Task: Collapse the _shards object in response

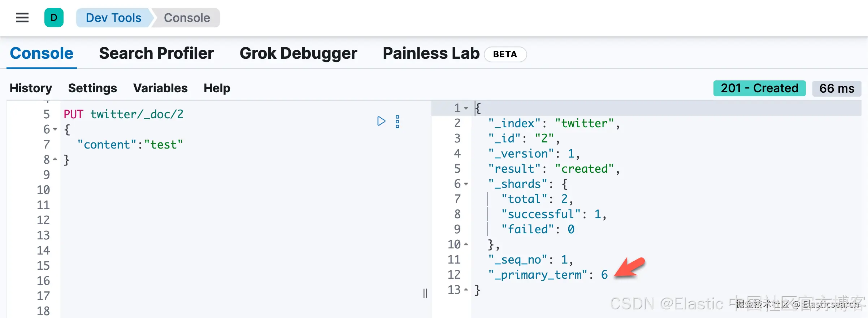Action: [x=466, y=184]
